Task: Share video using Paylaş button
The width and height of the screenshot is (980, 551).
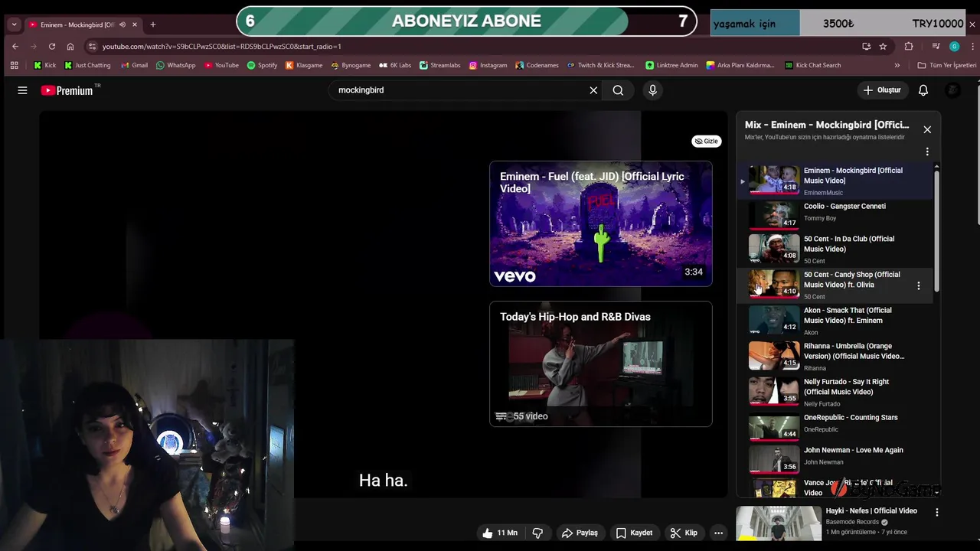Action: [x=579, y=533]
